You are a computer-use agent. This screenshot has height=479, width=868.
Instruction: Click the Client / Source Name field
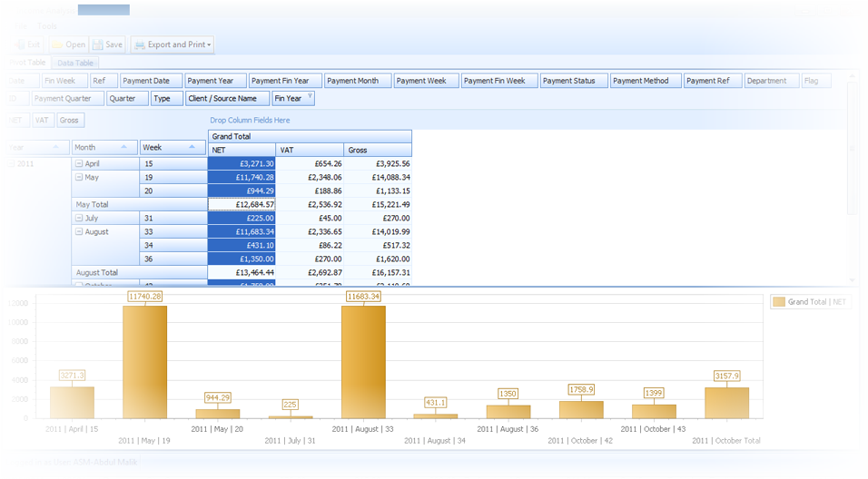point(227,99)
